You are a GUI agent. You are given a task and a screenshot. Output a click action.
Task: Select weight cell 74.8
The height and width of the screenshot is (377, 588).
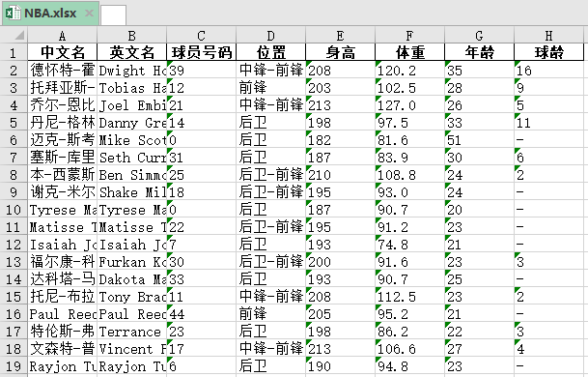point(409,245)
